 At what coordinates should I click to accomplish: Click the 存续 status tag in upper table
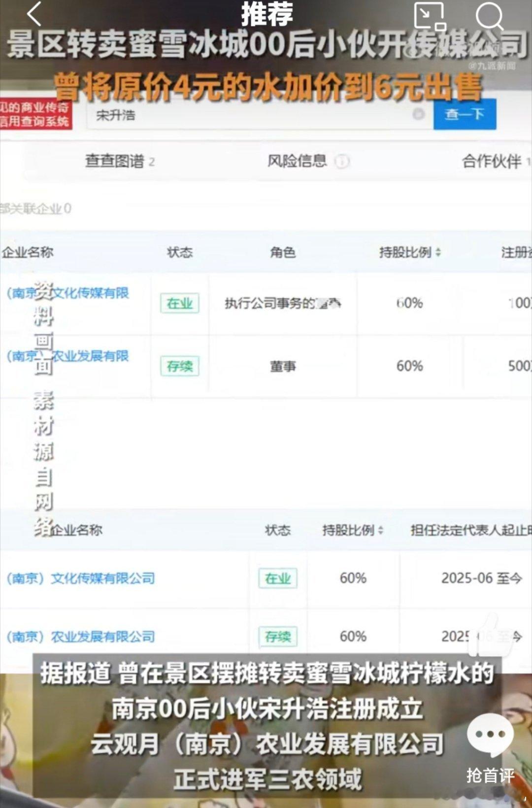pos(180,366)
